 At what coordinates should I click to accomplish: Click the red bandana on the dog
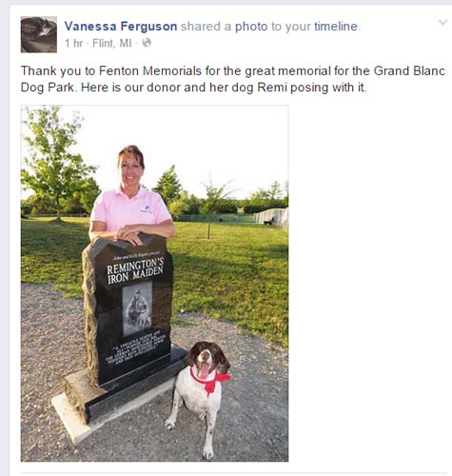pyautogui.click(x=210, y=382)
